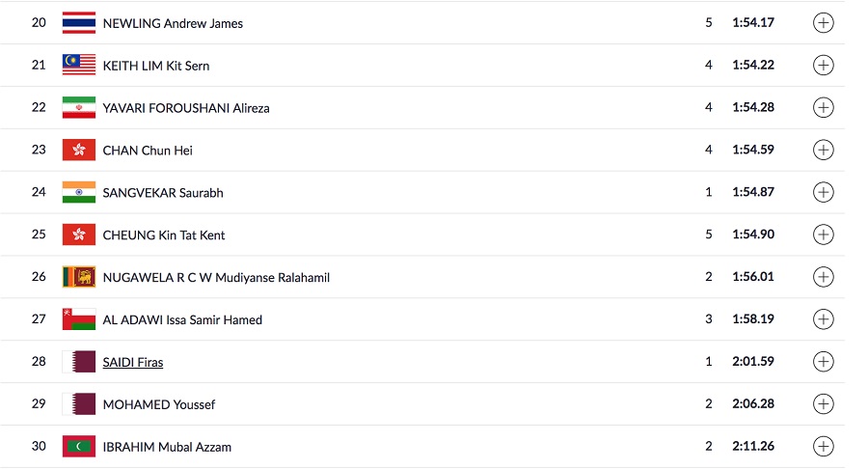Click the India flag beside SANGVEKAR Saurabh
This screenshot has width=868, height=469.
click(79, 192)
